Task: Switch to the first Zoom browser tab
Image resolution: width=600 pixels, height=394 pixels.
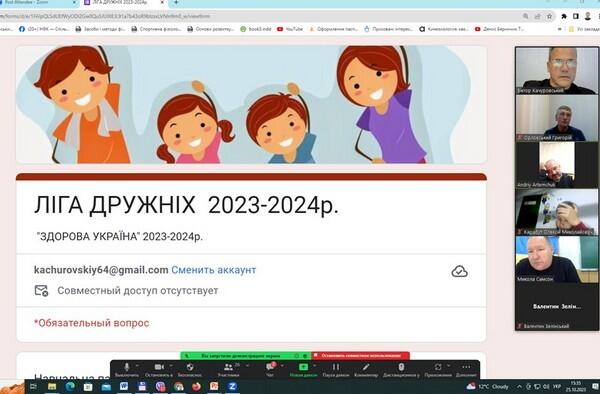Action: [38, 2]
